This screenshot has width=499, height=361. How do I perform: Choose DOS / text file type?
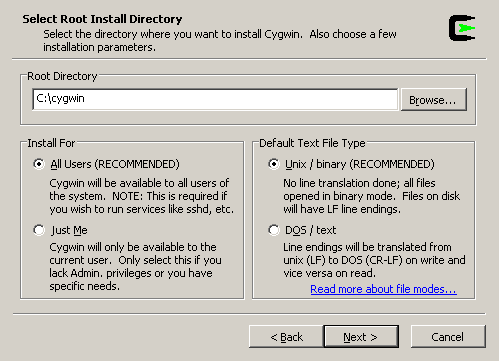tap(274, 230)
